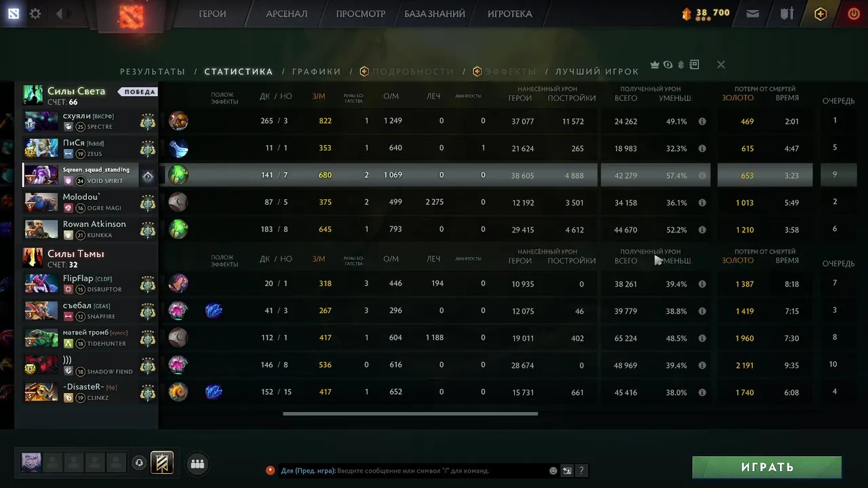The height and width of the screenshot is (488, 868).
Task: Open the shield and sword armory icon
Action: click(787, 14)
